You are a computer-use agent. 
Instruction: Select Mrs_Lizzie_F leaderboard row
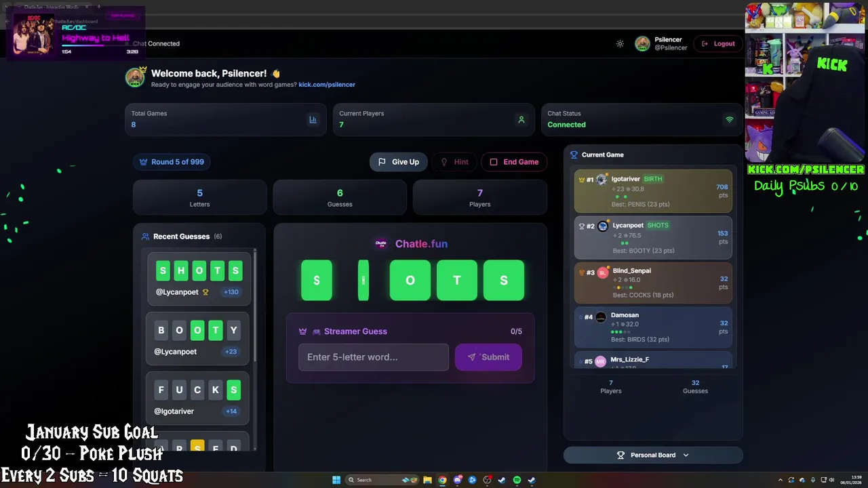click(653, 361)
